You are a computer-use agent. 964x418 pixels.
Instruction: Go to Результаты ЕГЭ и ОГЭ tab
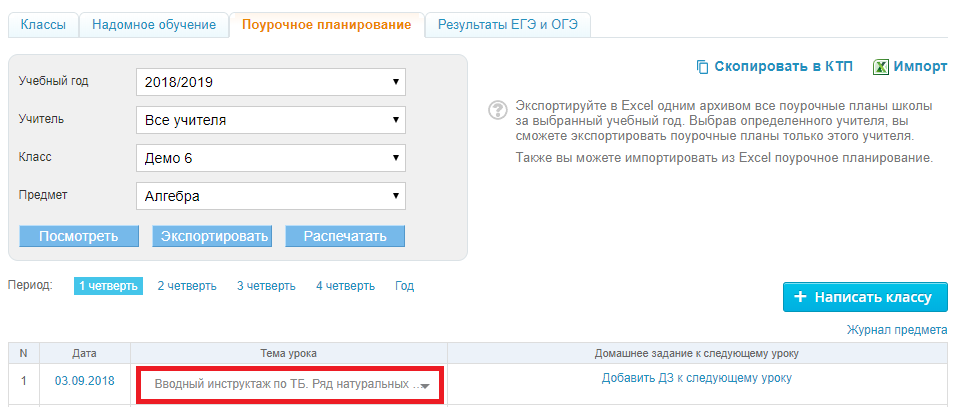[508, 25]
